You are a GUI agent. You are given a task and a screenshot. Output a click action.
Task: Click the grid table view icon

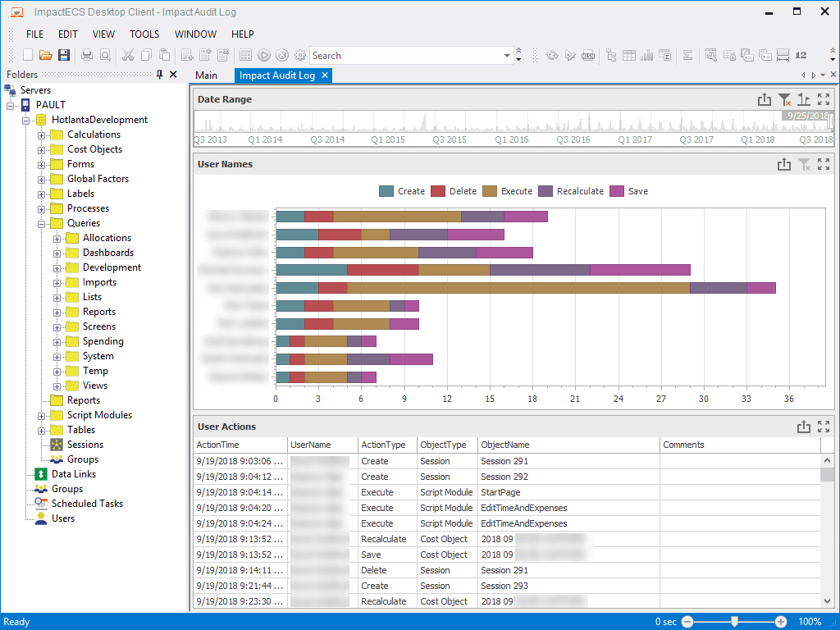[x=629, y=55]
